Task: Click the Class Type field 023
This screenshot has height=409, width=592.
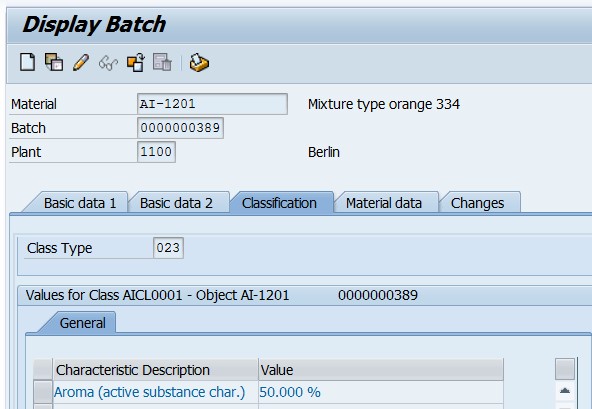Action: click(x=168, y=248)
